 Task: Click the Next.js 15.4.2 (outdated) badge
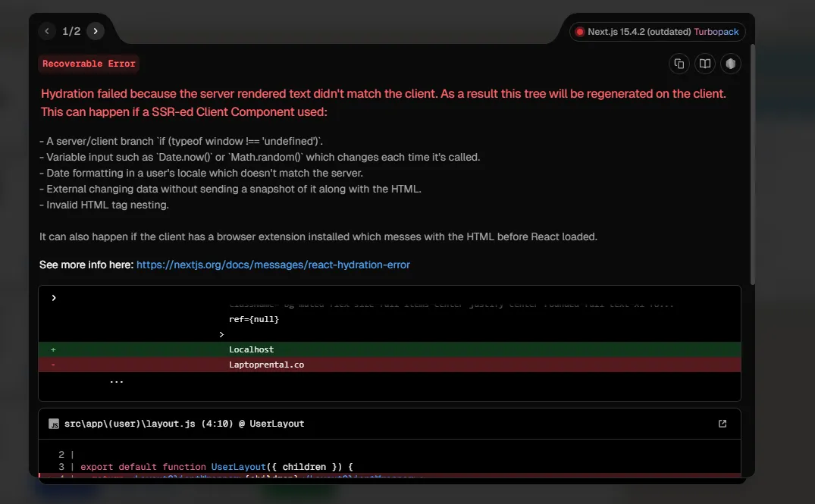(639, 32)
